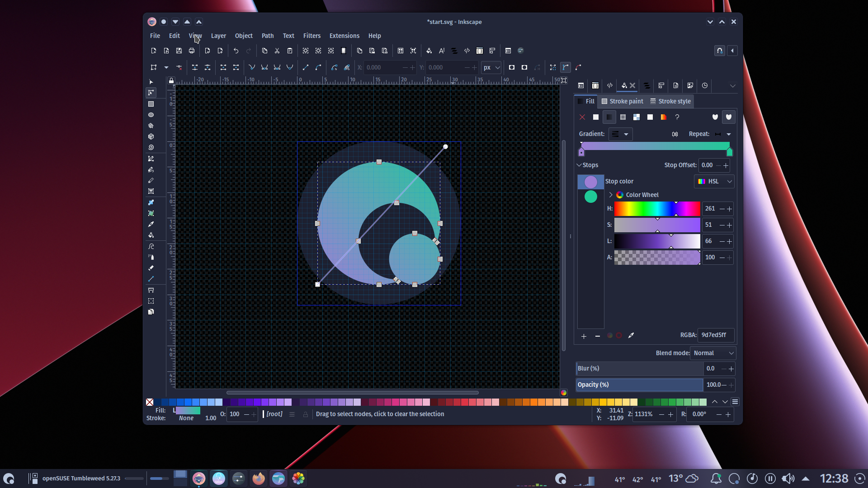Add a new gradient stop with plus
The image size is (868, 488).
point(584,336)
